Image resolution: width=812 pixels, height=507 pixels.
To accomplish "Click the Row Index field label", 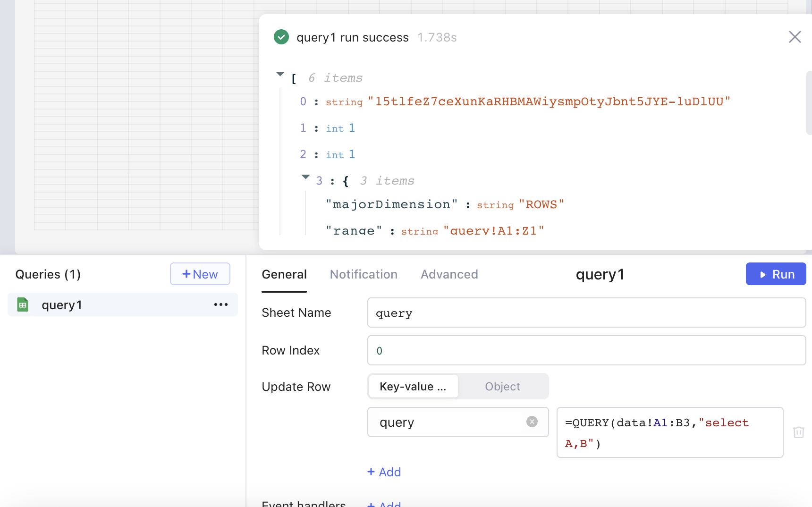I will click(x=291, y=350).
